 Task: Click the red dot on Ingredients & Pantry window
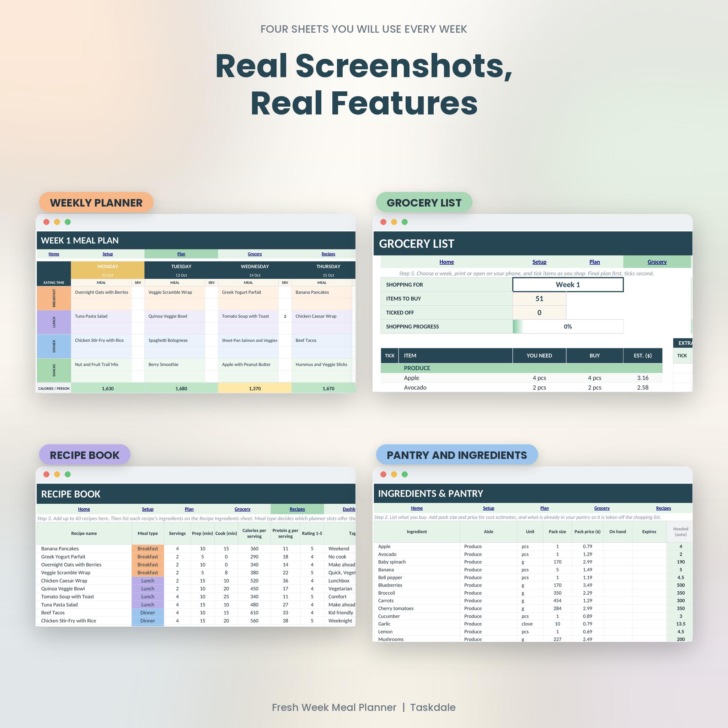(383, 475)
